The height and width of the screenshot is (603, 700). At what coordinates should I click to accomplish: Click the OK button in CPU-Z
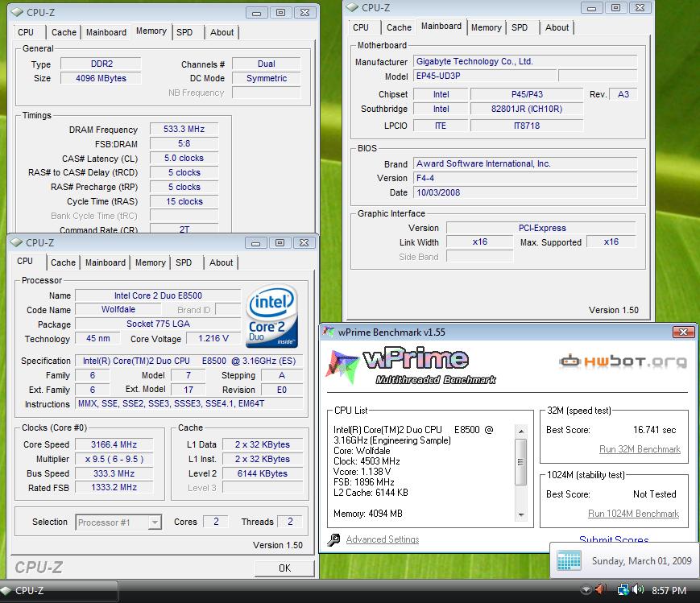[284, 568]
